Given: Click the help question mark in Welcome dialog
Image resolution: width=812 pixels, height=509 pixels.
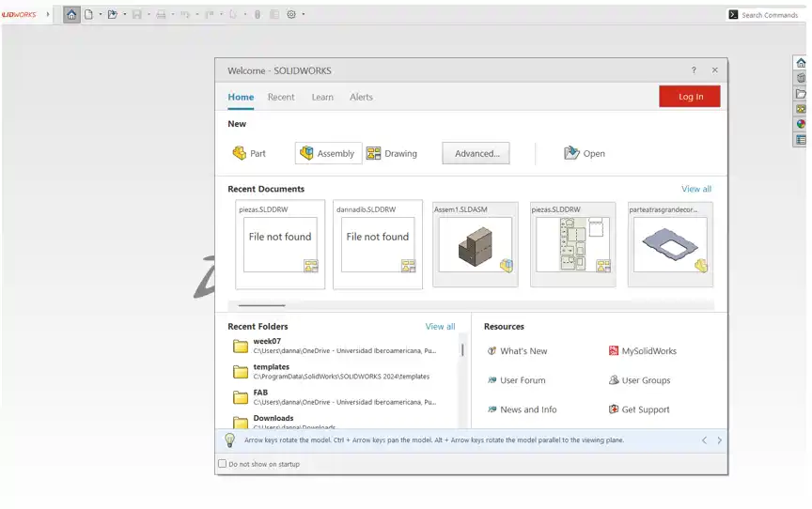Looking at the screenshot, I should click(x=694, y=69).
